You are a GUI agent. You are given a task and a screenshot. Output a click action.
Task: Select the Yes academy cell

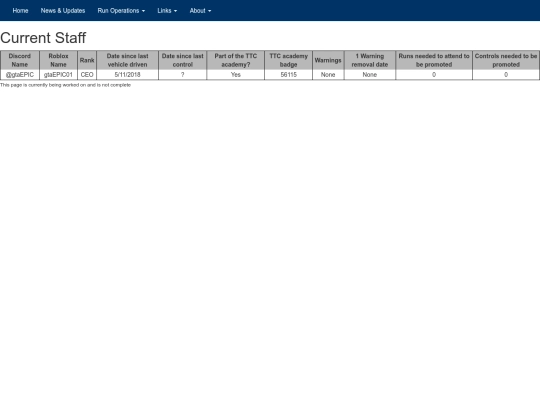tap(236, 75)
